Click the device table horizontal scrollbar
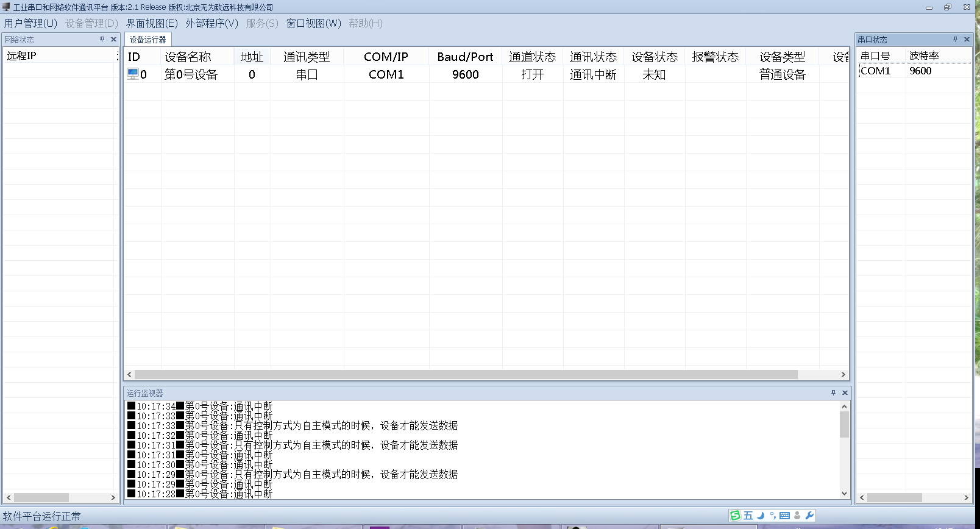The image size is (980, 529). coord(466,374)
